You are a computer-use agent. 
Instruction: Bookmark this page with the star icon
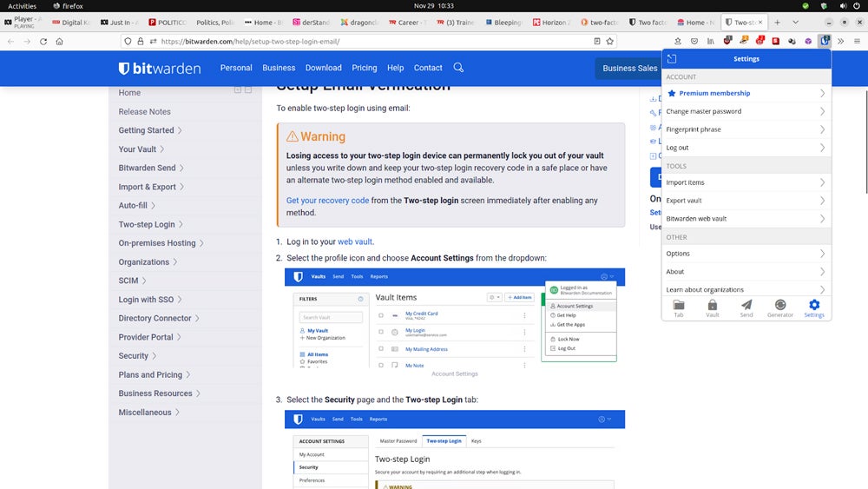(x=610, y=41)
